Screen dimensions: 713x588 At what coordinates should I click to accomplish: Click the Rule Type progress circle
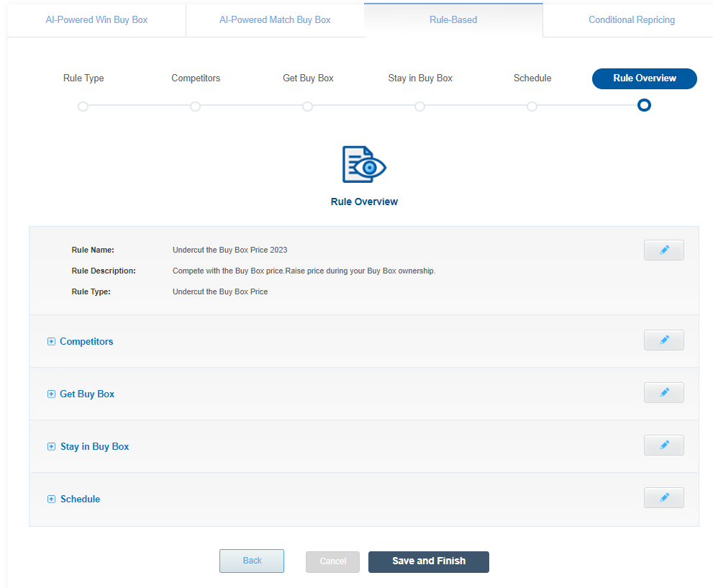(x=83, y=107)
